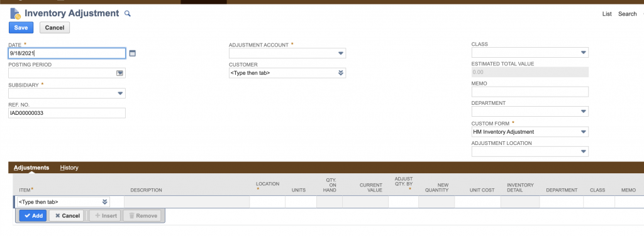Click the Adjust Qty. By cell
The height and width of the screenshot is (236, 644).
coord(403,202)
